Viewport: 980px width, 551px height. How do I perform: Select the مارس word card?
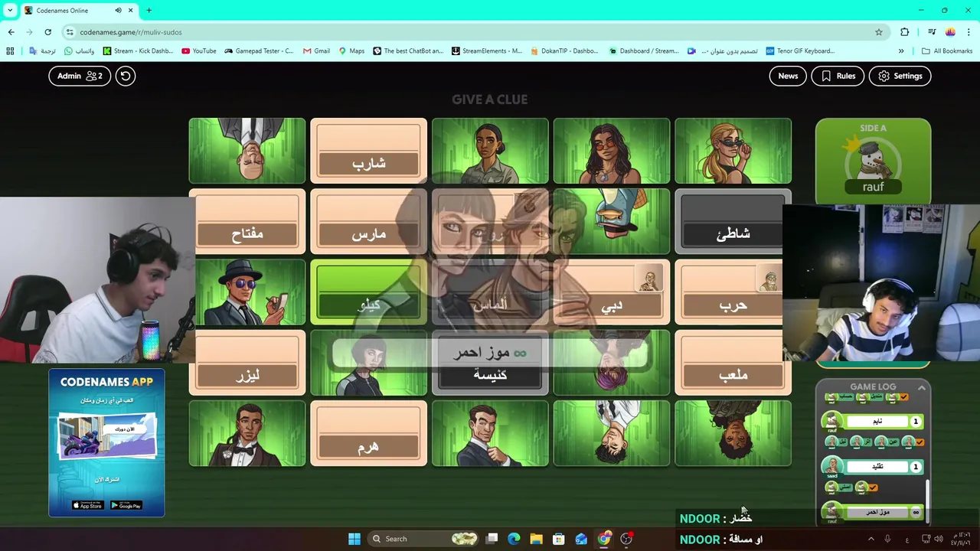(368, 221)
